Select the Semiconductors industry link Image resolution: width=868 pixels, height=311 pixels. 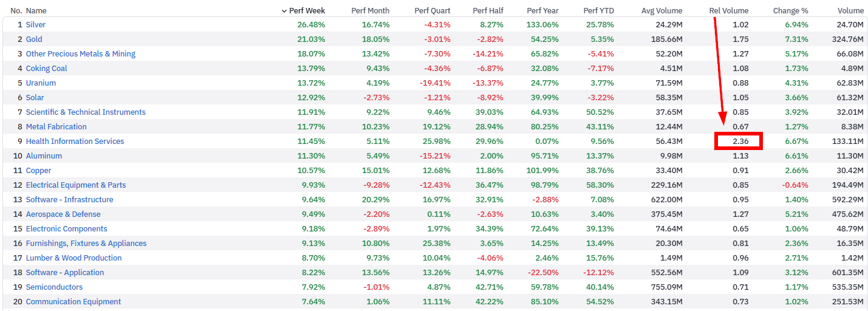(x=54, y=287)
